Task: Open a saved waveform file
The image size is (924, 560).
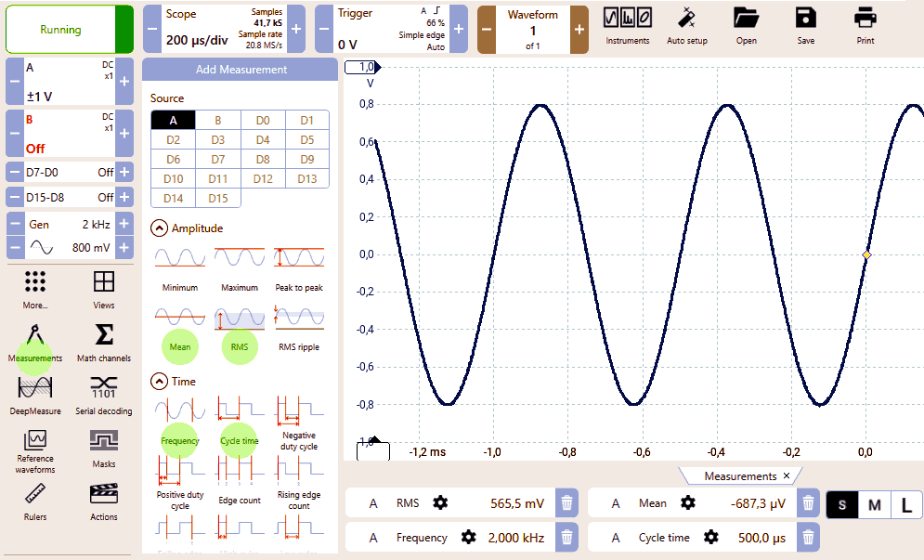Action: point(746,27)
